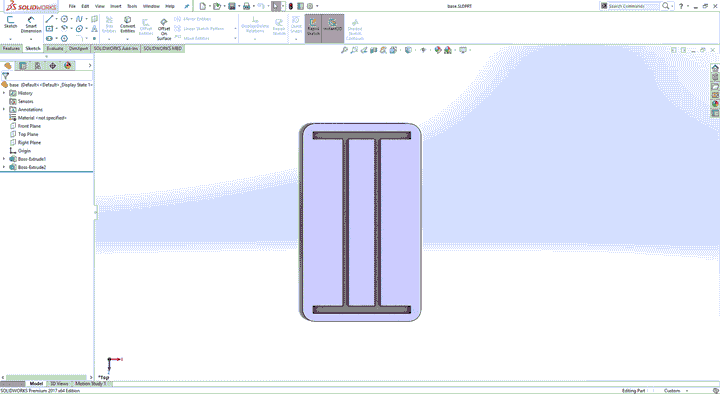Screen dimensions: 720x394
Task: Open the SOLIDWORKS MBD tab
Action: pos(163,48)
